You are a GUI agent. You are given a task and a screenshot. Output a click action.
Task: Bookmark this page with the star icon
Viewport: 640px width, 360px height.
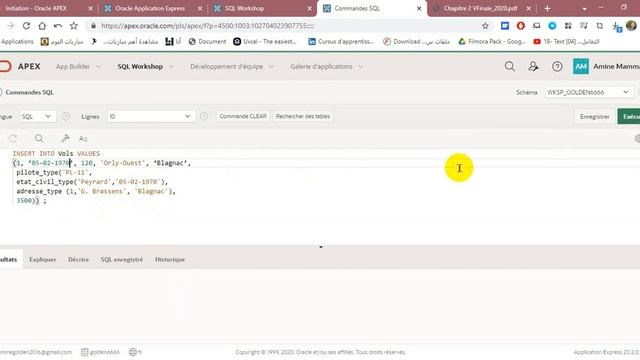point(73,26)
